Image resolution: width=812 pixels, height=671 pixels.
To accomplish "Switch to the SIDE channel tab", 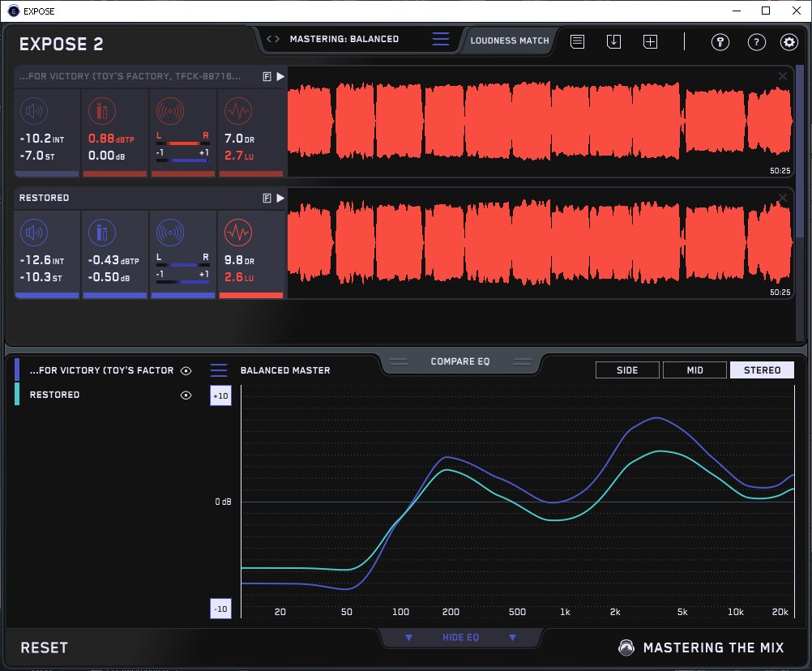I will click(627, 370).
